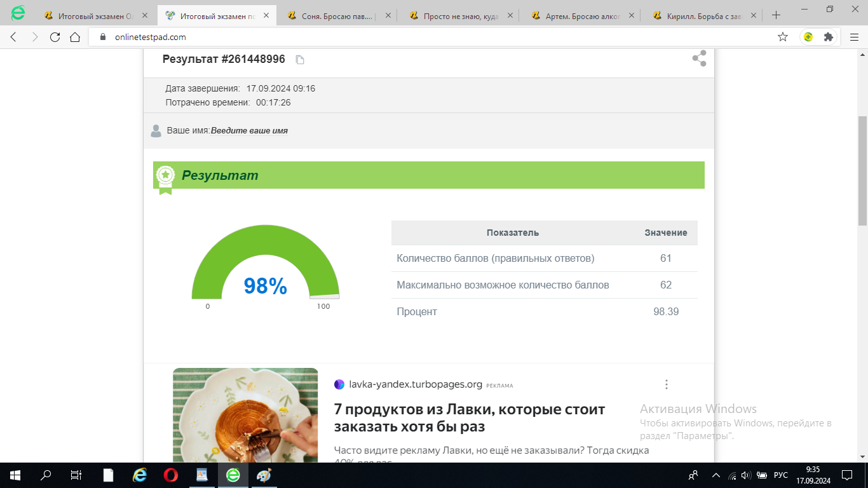Open the ad options three-dot menu

pos(666,384)
